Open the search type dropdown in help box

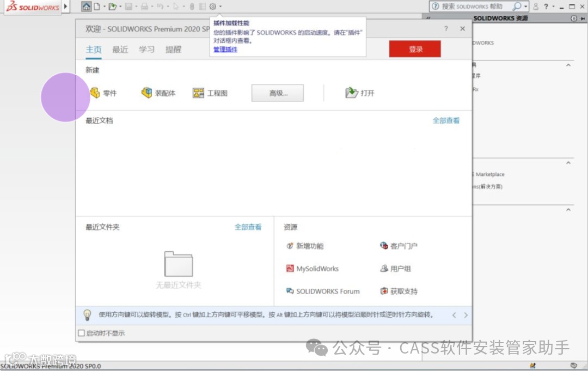(x=525, y=7)
